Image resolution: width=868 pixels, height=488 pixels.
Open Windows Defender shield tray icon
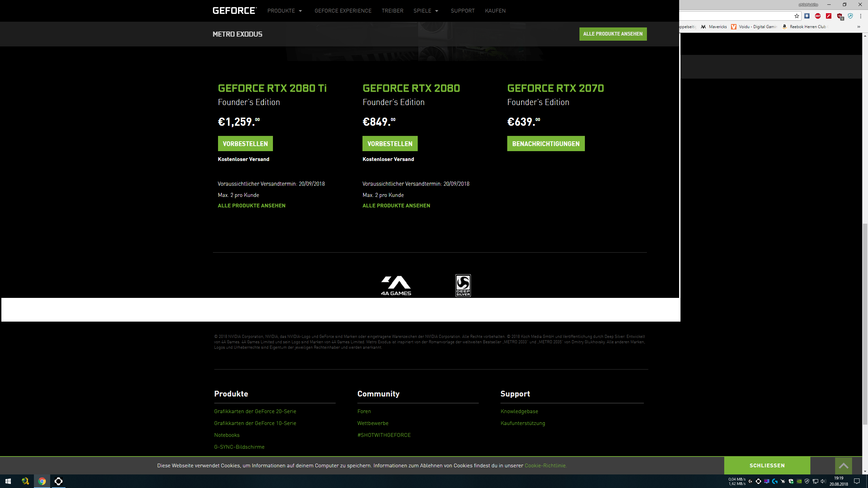(791, 481)
